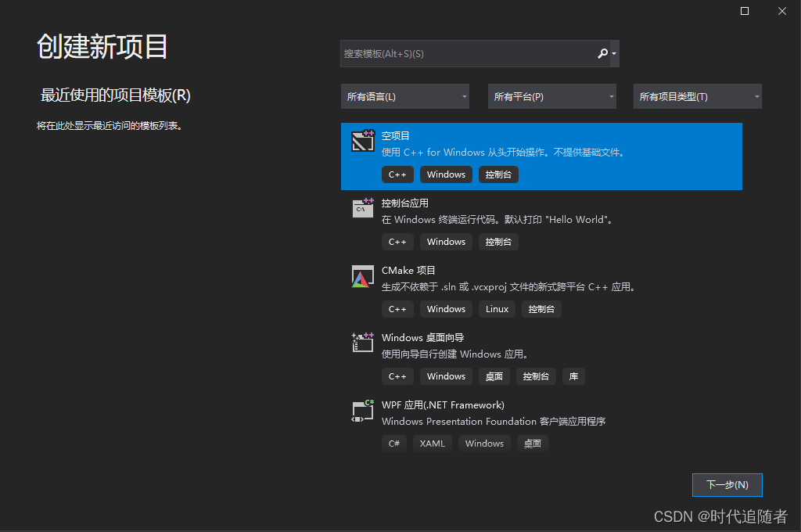The width and height of the screenshot is (801, 532).
Task: Open the 所有平台(P) dropdown
Action: tap(552, 96)
